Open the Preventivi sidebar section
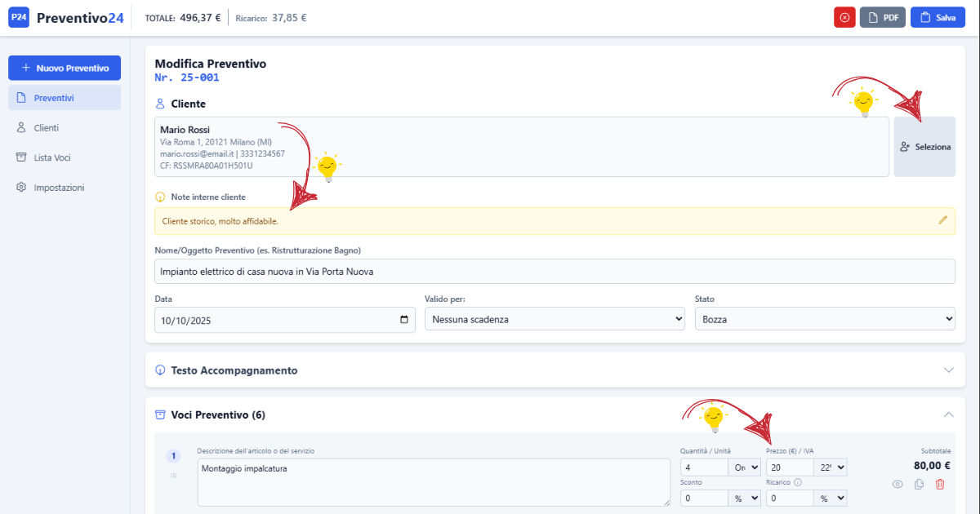 tap(65, 98)
